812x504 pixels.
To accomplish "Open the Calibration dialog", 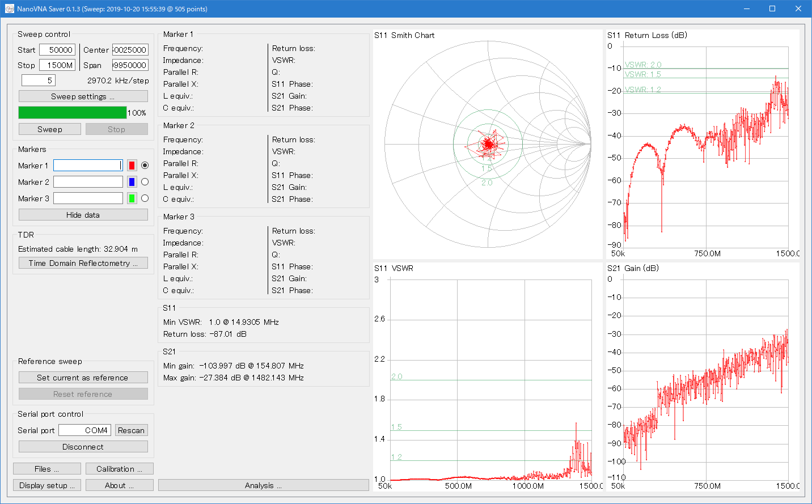I will pyautogui.click(x=120, y=469).
